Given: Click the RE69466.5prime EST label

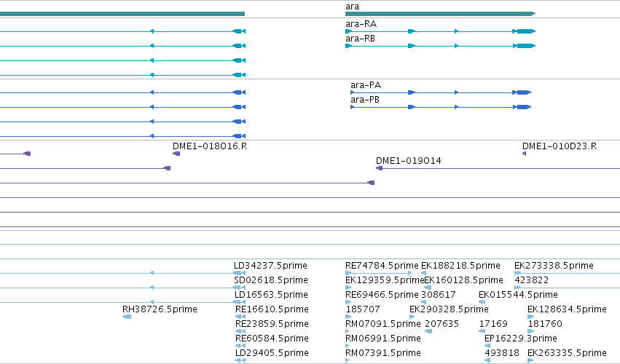Looking at the screenshot, I should 382,295.
